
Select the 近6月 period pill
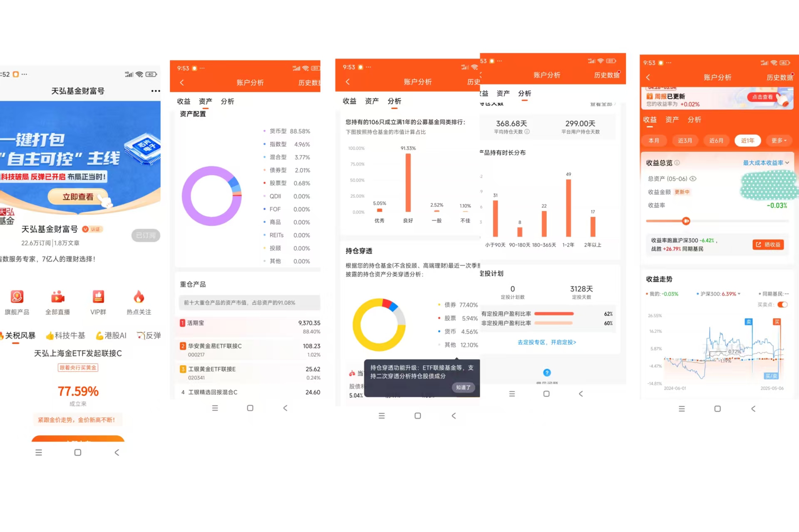tap(716, 141)
